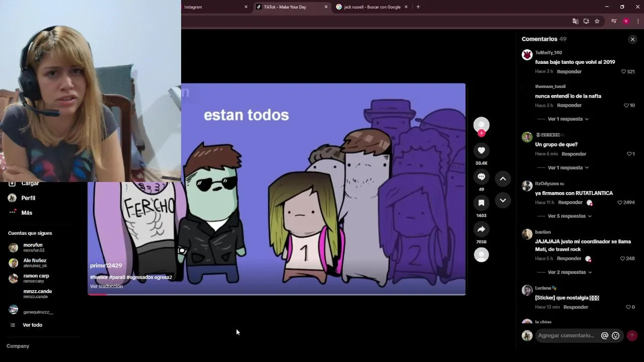
Task: Open bastian's profile avatar
Action: point(527,234)
